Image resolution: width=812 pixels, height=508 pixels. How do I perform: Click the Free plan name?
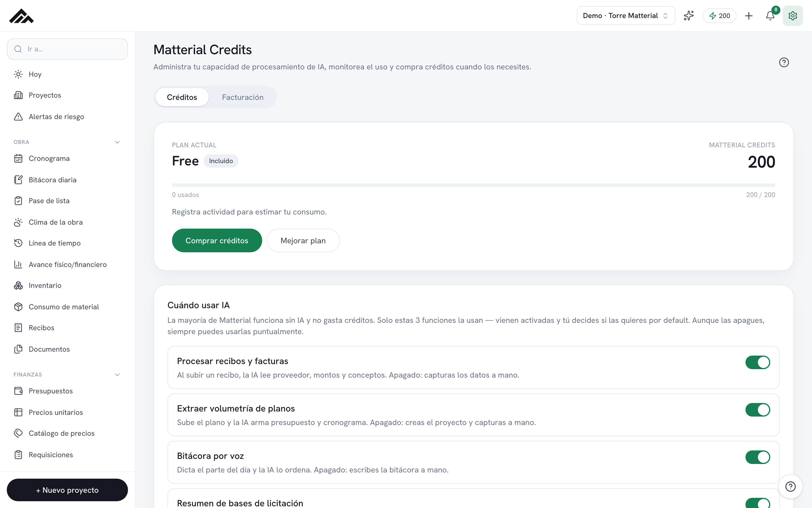point(185,161)
